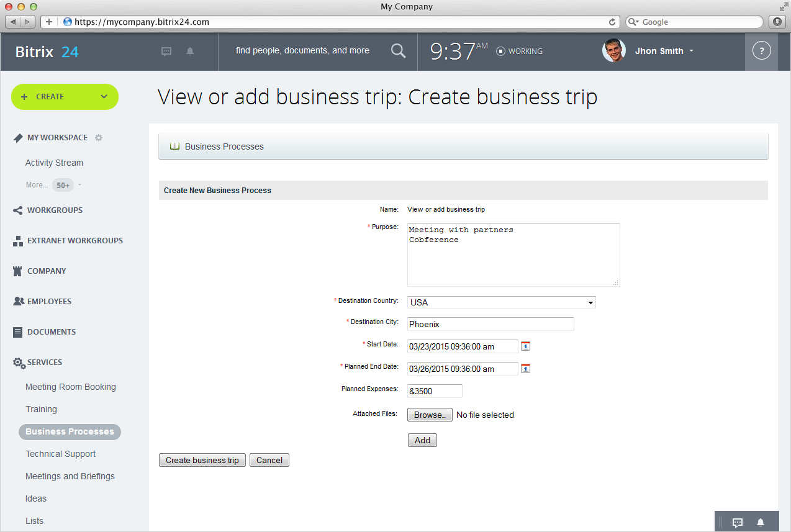
Task: Open the Start Date calendar picker icon
Action: [525, 346]
